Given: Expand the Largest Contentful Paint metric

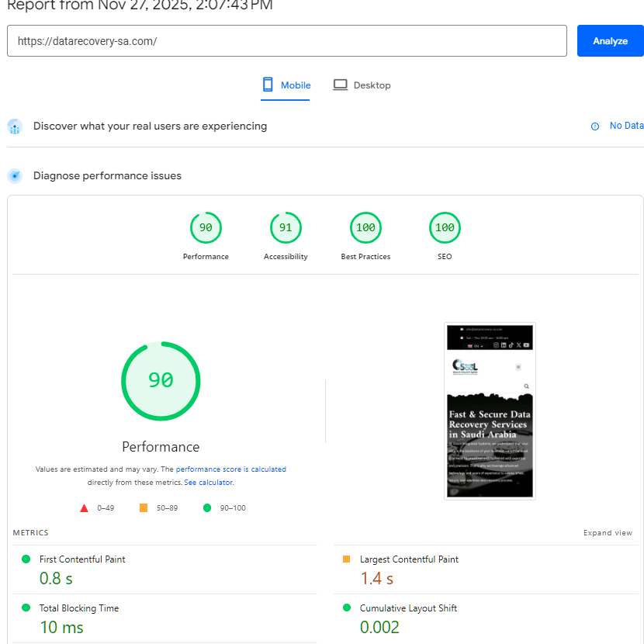Looking at the screenshot, I should pyautogui.click(x=409, y=559).
